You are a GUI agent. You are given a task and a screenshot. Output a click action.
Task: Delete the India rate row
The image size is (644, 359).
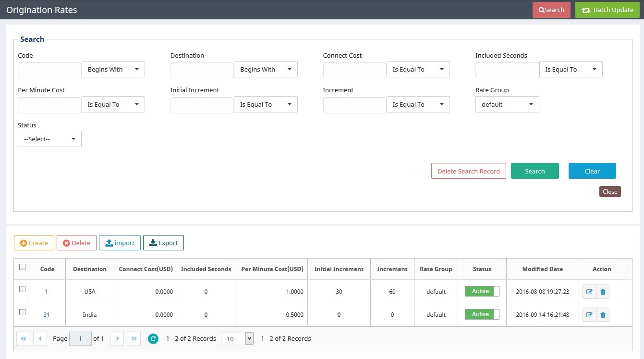click(x=603, y=315)
